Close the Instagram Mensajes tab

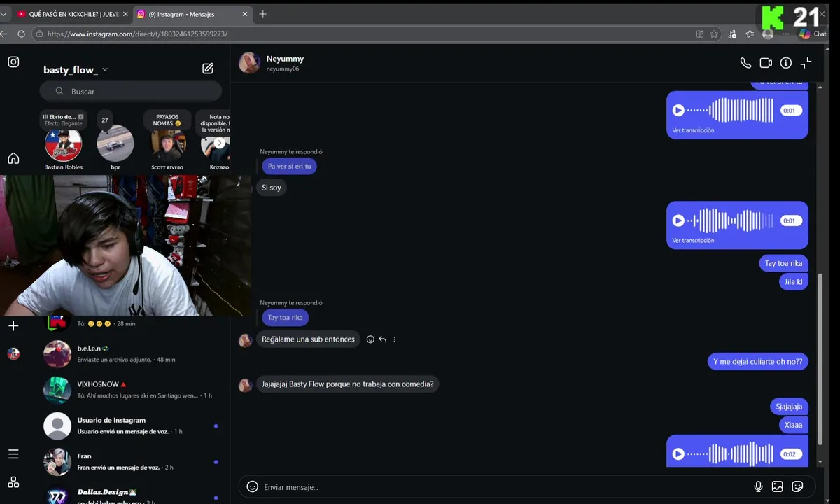pyautogui.click(x=245, y=14)
